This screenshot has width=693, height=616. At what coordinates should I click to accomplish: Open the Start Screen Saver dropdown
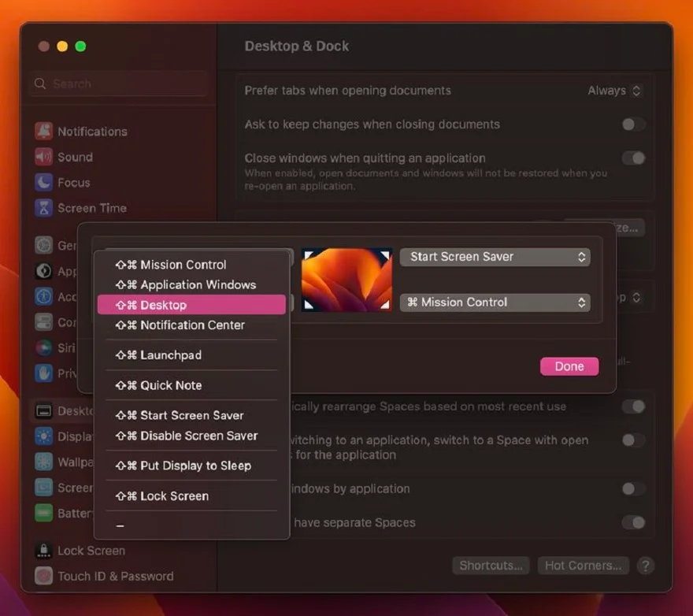pyautogui.click(x=495, y=256)
